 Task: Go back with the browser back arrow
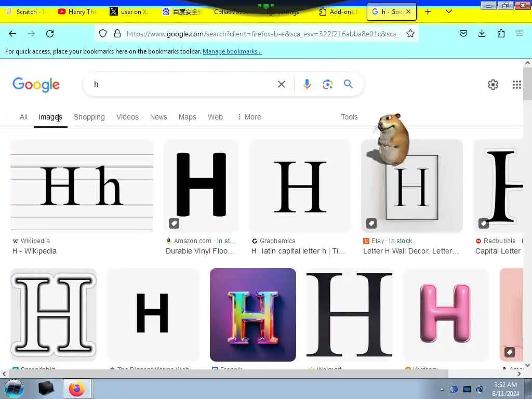tap(12, 34)
